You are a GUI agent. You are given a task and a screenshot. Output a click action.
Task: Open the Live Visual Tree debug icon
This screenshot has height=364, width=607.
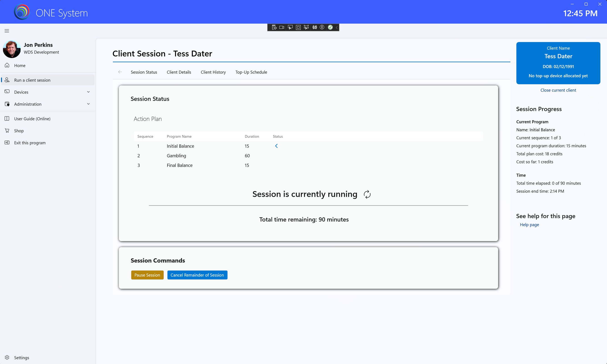274,27
